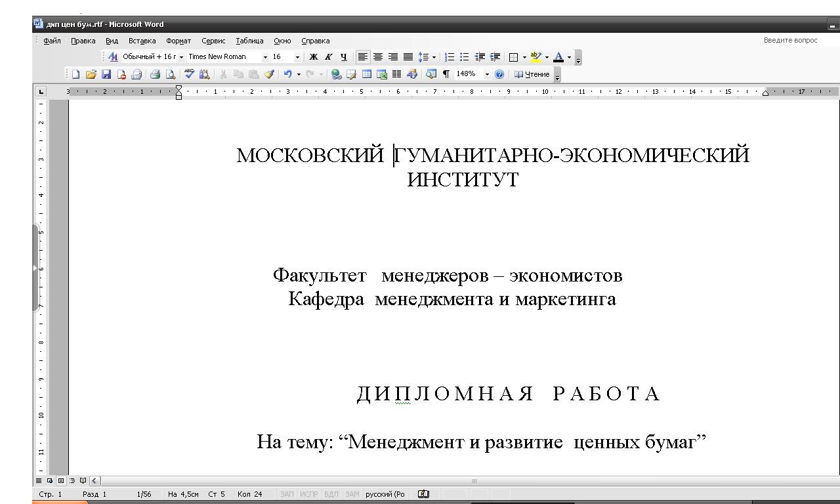Show or hide paragraph marks (¶)
840x504 pixels.
tap(446, 74)
